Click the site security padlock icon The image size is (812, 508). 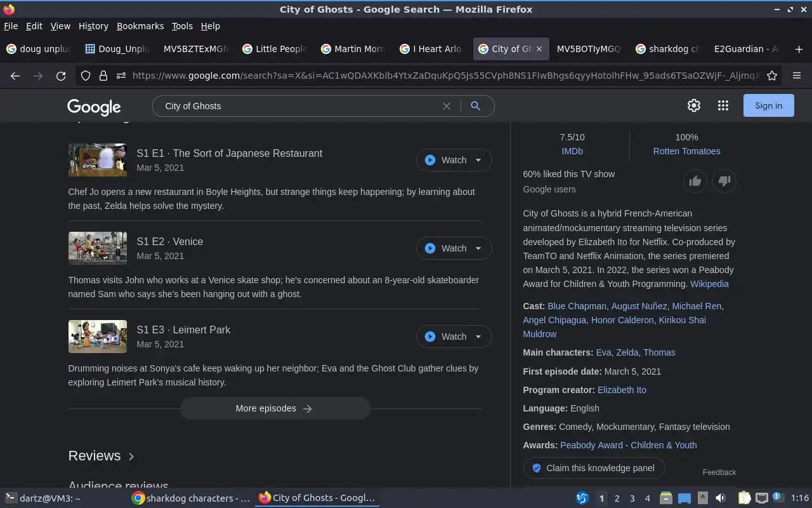click(103, 76)
